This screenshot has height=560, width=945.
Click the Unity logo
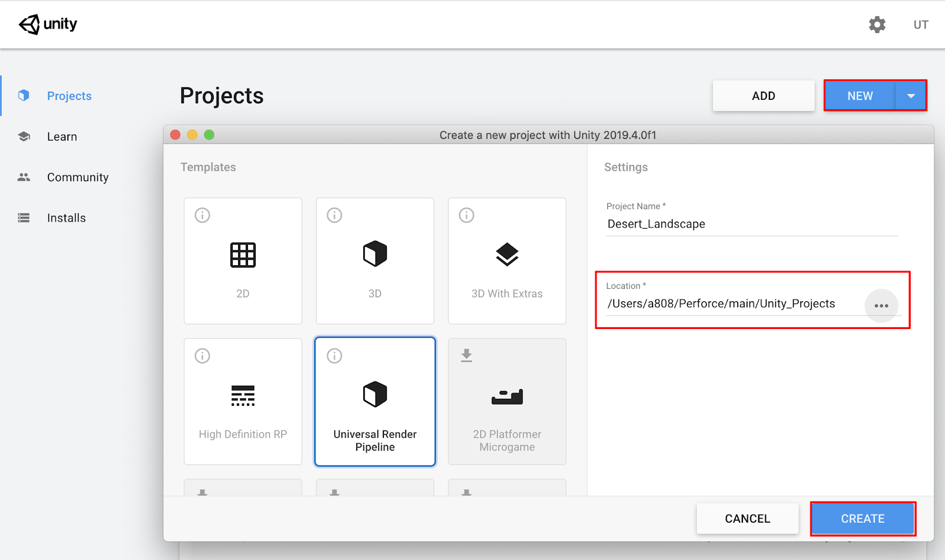(48, 24)
